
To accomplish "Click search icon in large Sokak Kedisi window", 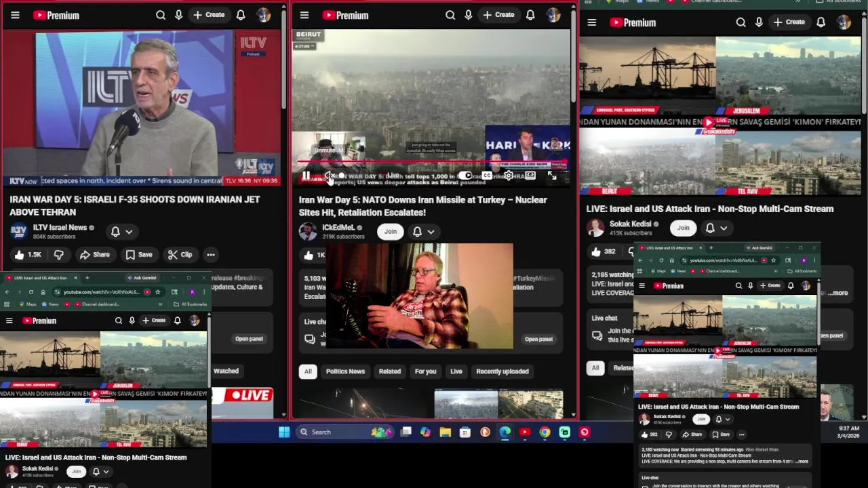I will [741, 22].
